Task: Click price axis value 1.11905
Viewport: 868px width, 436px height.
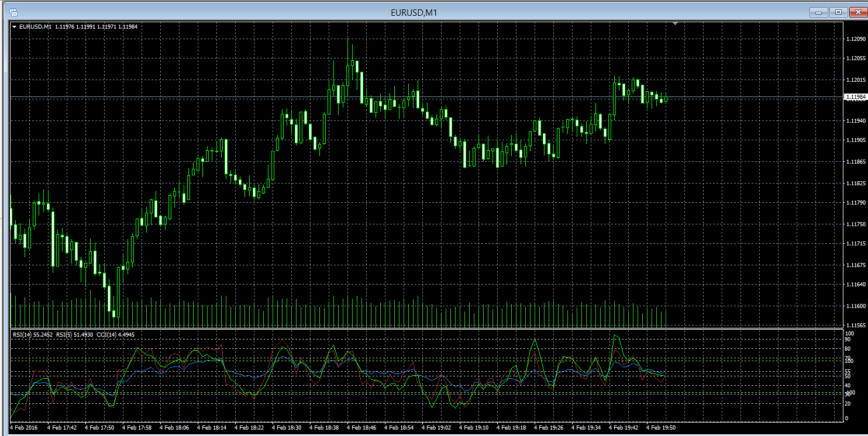Action: click(855, 140)
